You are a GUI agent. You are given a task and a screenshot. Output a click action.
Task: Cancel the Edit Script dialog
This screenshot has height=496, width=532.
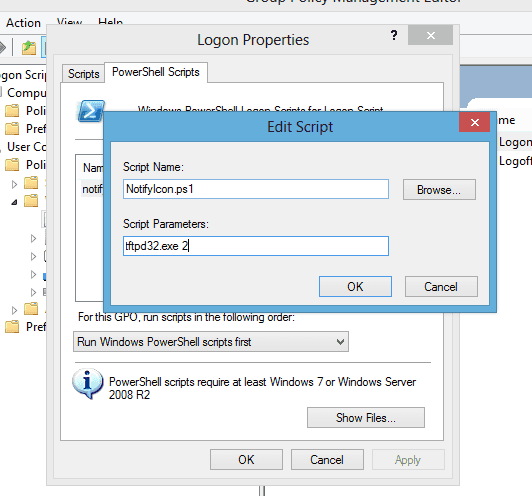(x=441, y=286)
